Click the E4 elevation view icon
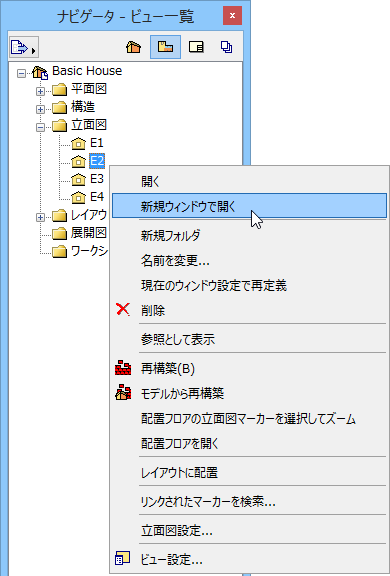Image resolution: width=390 pixels, height=576 pixels. pyautogui.click(x=78, y=197)
